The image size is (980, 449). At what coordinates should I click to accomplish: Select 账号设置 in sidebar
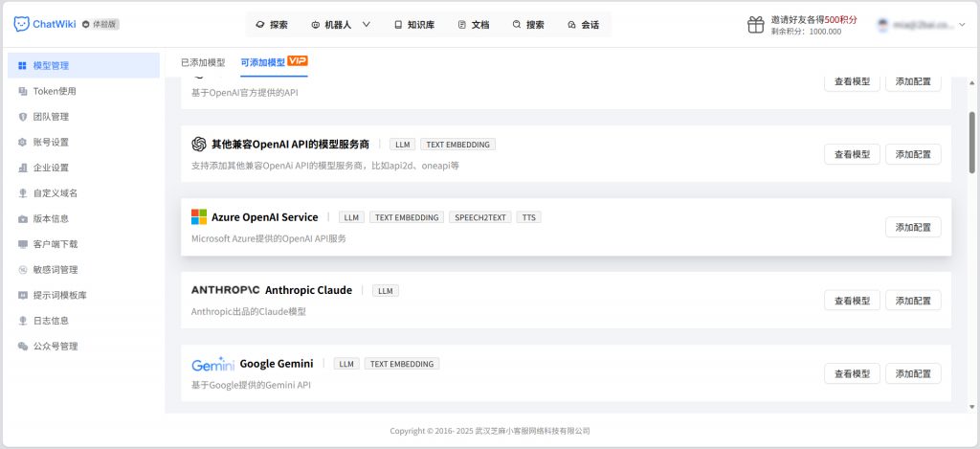point(84,142)
